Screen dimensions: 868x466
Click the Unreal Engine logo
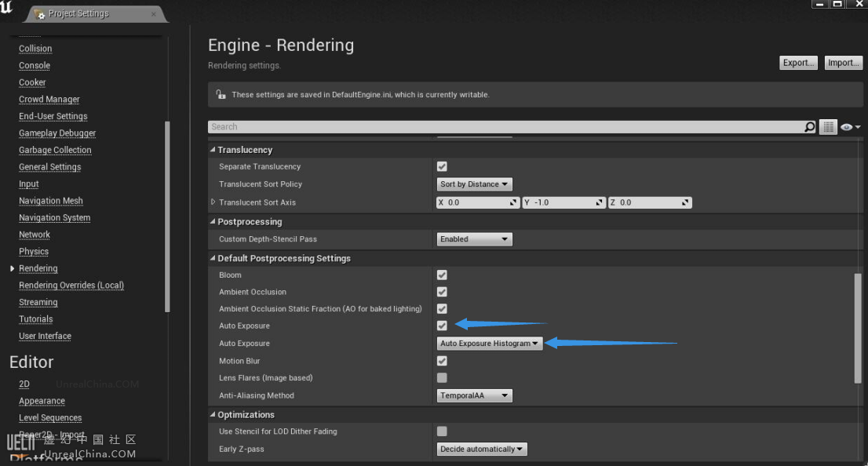pos(8,9)
